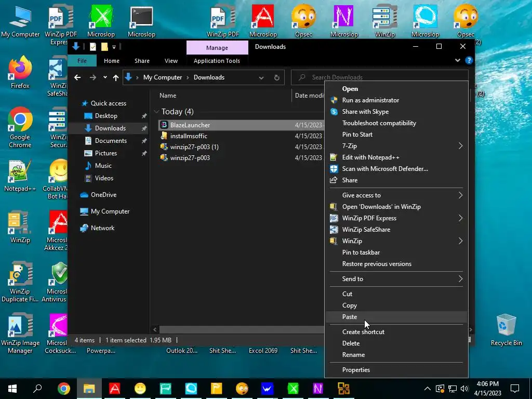
Task: Click the Windows Start button
Action: coord(12,389)
